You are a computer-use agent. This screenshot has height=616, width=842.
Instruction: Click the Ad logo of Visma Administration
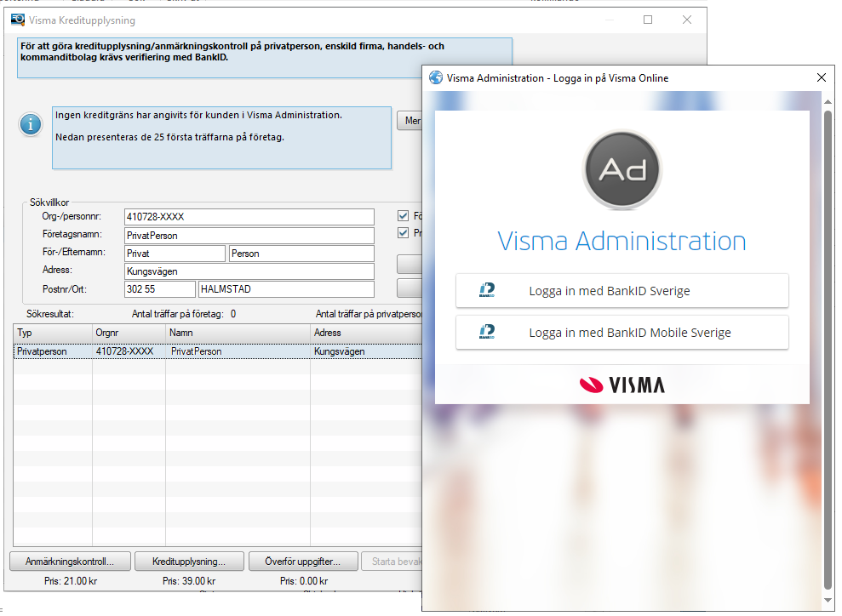click(621, 170)
